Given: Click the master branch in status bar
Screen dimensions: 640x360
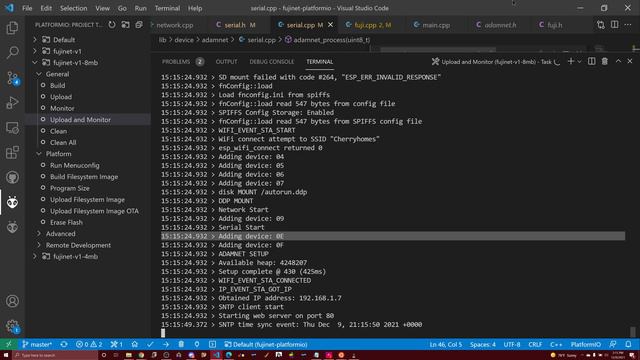Looking at the screenshot, I should 37,344.
